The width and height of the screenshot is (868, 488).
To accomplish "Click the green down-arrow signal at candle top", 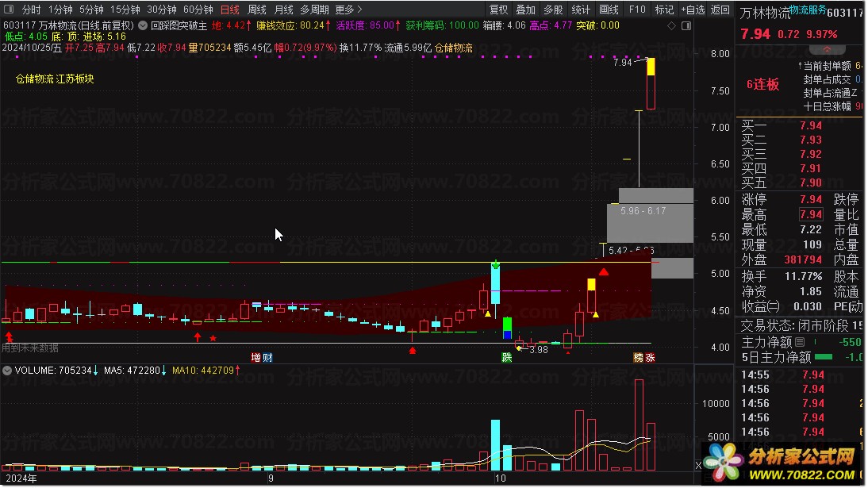I will coord(495,265).
